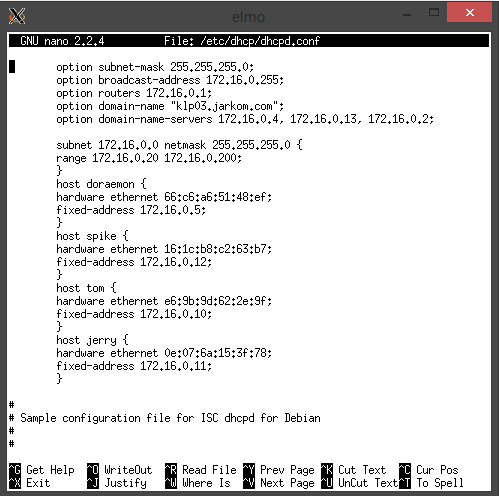Maximize the elmo terminal window
The image size is (499, 496).
434,13
